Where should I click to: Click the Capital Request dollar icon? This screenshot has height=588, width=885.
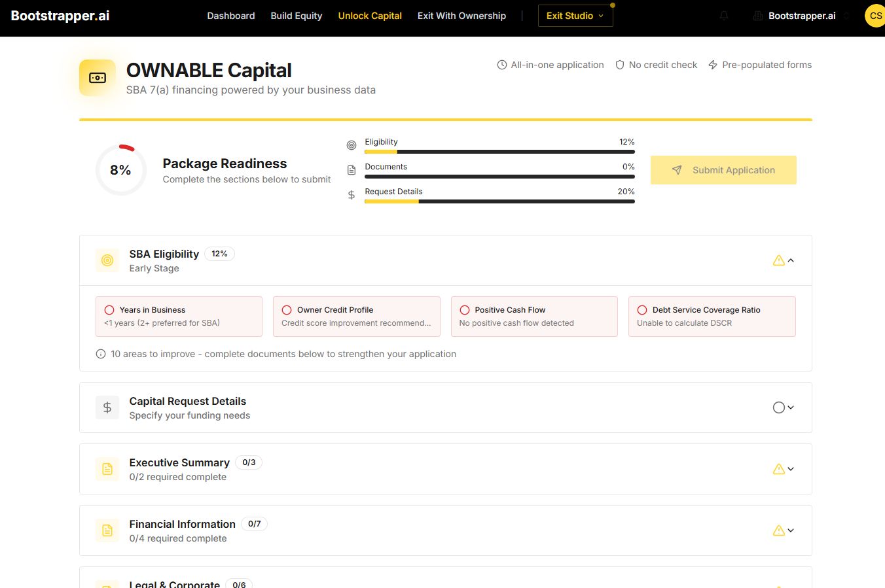(x=107, y=407)
